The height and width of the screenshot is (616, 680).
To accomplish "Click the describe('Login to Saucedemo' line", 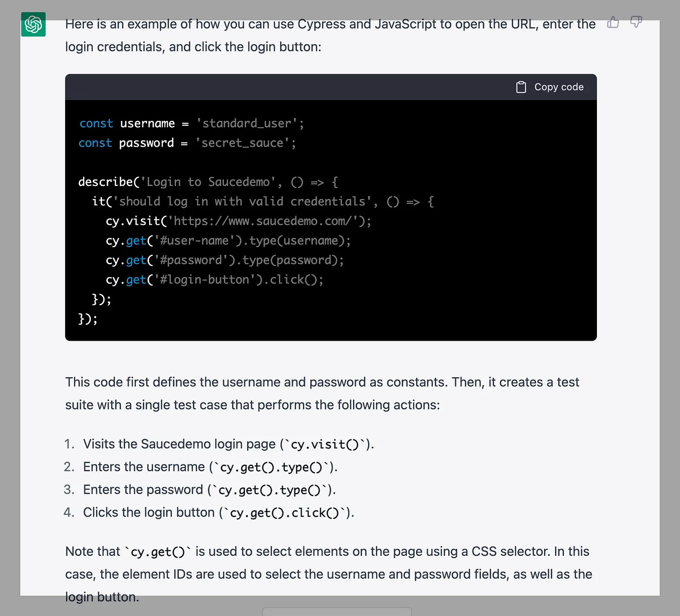I will (208, 182).
